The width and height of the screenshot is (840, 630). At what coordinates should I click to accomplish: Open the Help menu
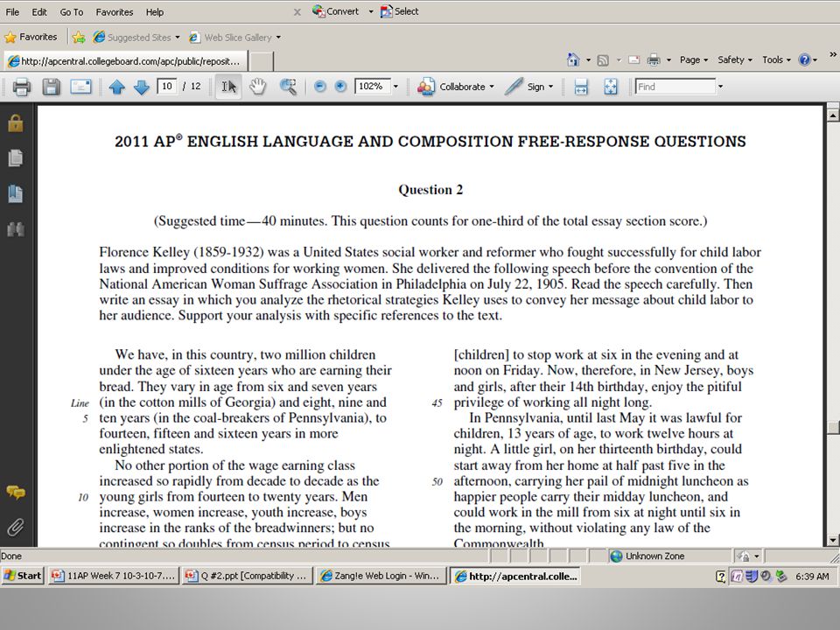pos(155,11)
